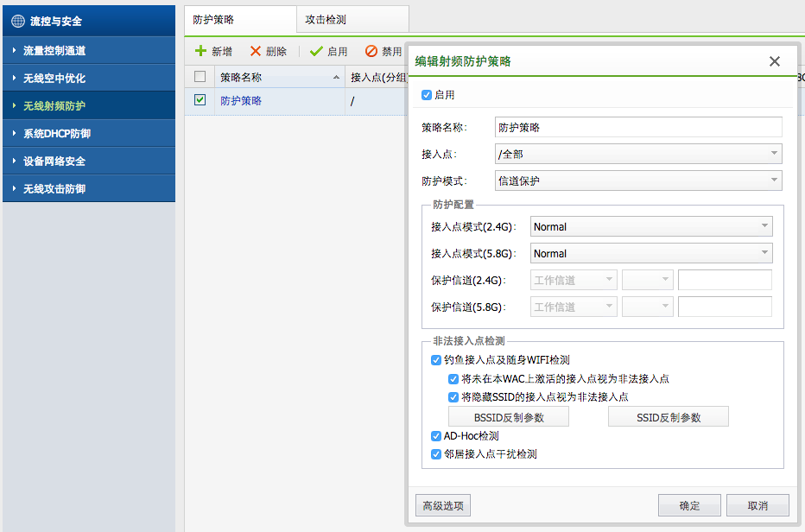Open 无线空中优化 sidebar menu
This screenshot has width=805, height=532.
coord(54,79)
